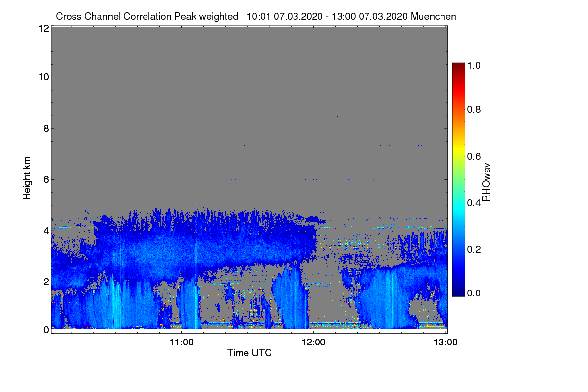Image resolution: width=588 pixels, height=392 pixels.
Task: Click the colorbar value 0.4
Action: (x=474, y=202)
